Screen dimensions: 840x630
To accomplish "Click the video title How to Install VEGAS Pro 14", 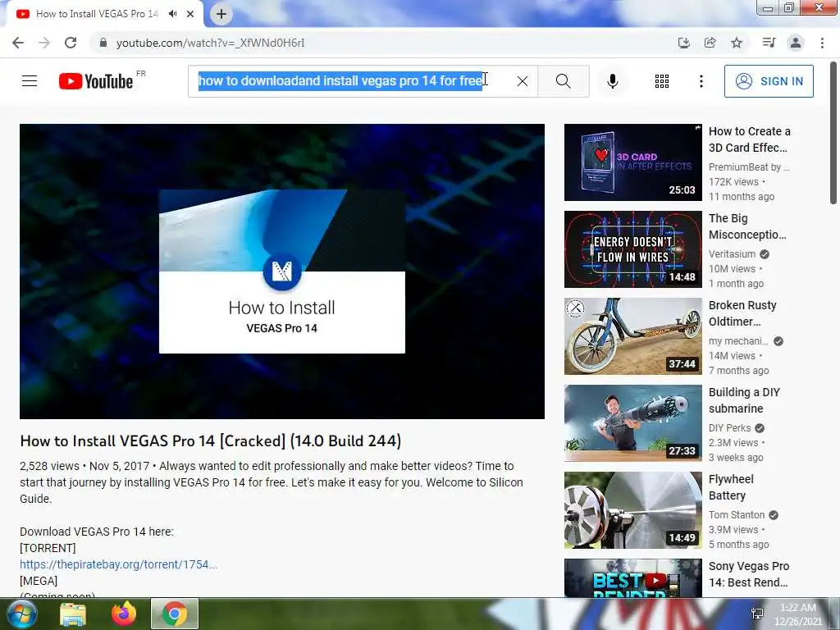I will (211, 441).
